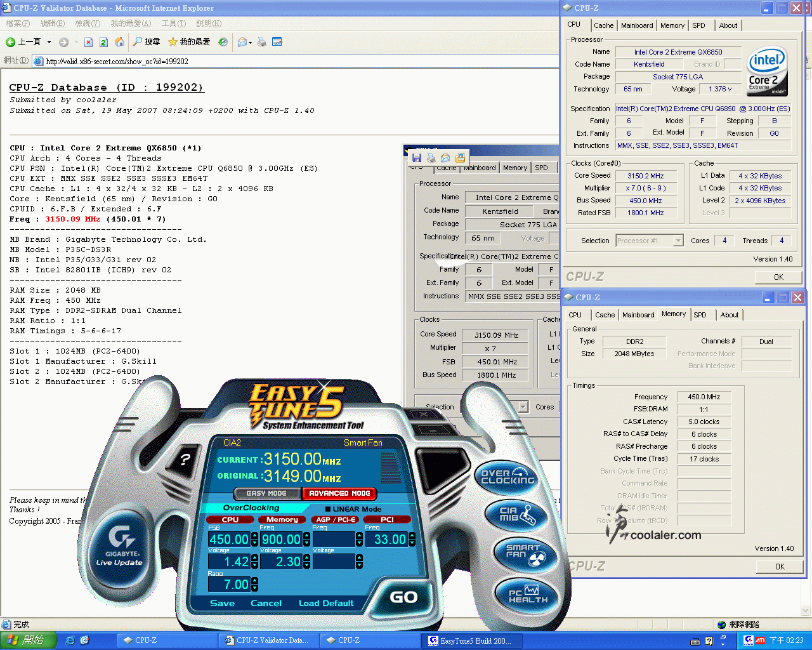Increase FSB value using up stepper arrow

[254, 534]
